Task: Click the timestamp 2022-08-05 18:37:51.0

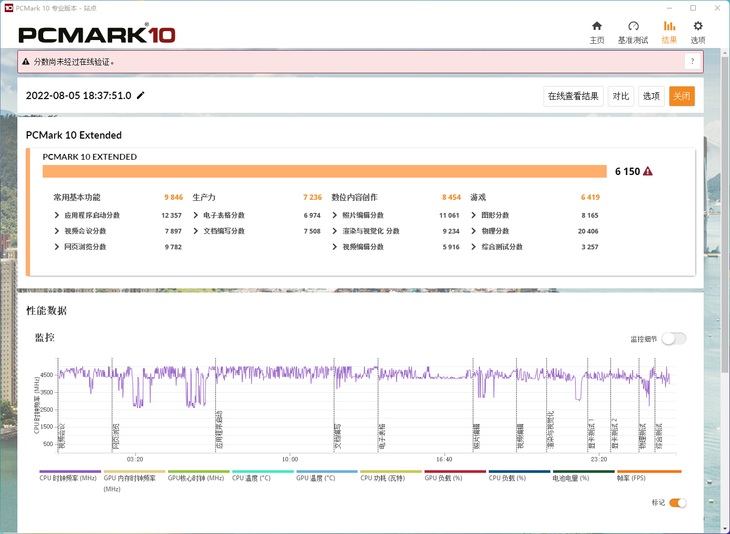Action: pos(78,95)
